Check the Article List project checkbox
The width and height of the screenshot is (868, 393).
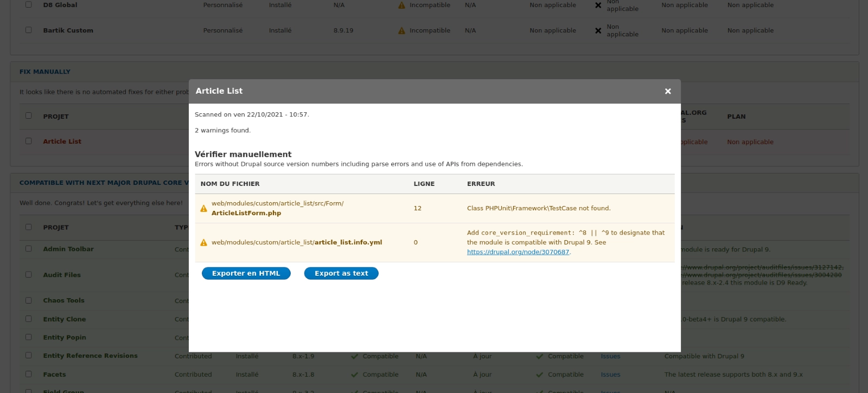click(29, 141)
